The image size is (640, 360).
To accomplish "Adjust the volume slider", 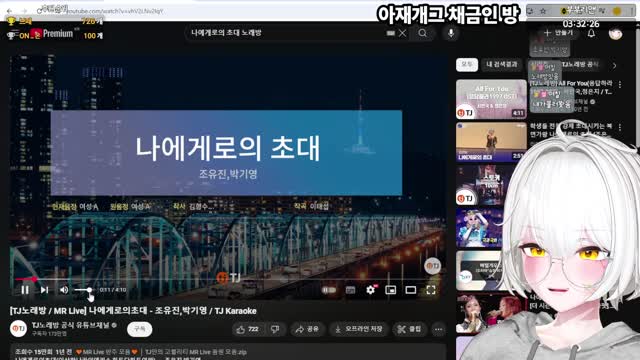I will 83,290.
